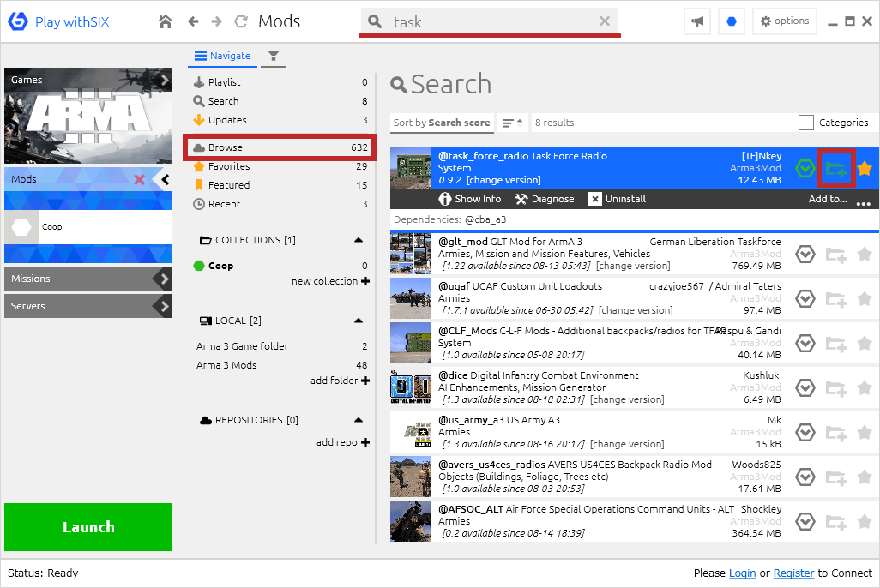Go back with the left arrow
Viewport: 880px width, 588px height.
(x=193, y=22)
